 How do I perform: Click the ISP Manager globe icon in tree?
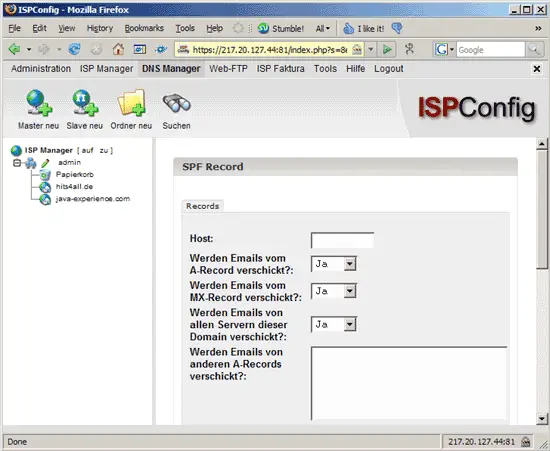coord(16,150)
